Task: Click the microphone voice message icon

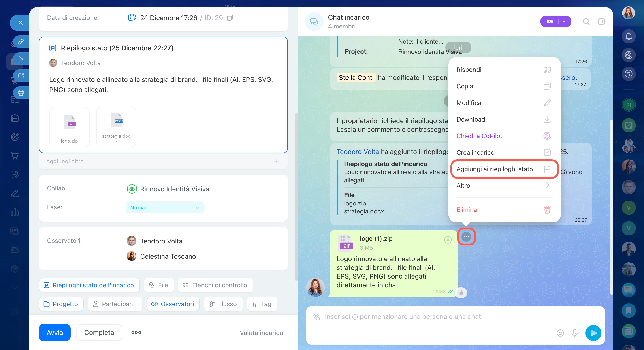Action: click(x=574, y=333)
